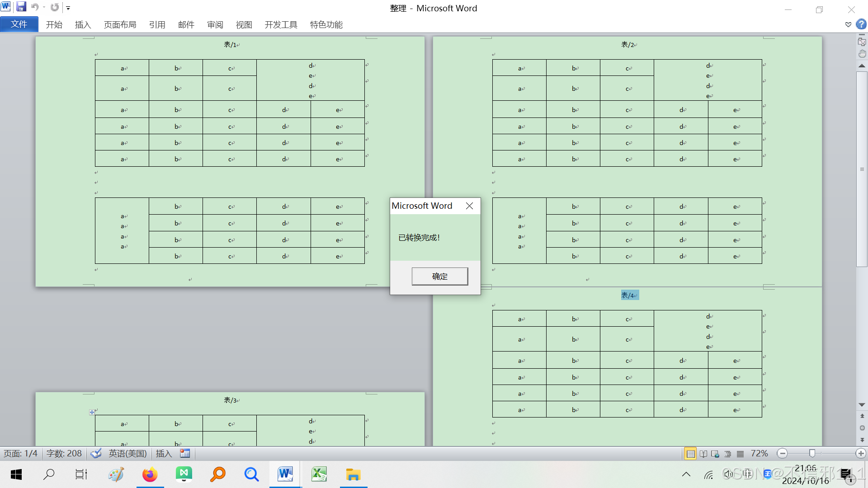Screen dimensions: 868x488
Task: Open the 文件 menu
Action: coord(19,24)
